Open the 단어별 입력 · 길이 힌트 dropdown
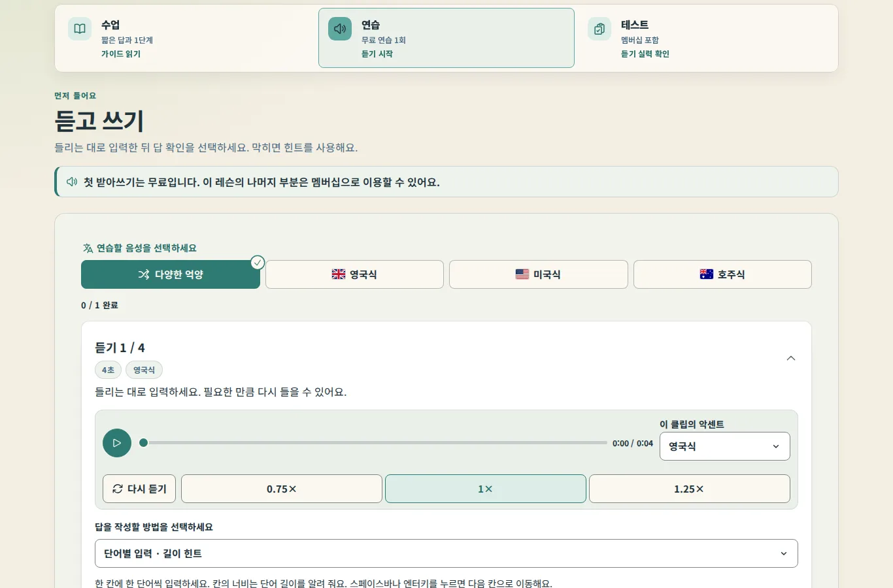The width and height of the screenshot is (893, 588). point(446,553)
